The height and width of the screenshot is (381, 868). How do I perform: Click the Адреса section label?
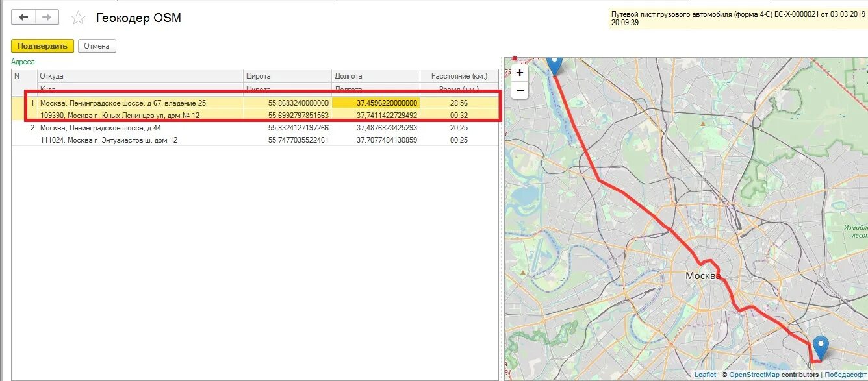click(23, 62)
